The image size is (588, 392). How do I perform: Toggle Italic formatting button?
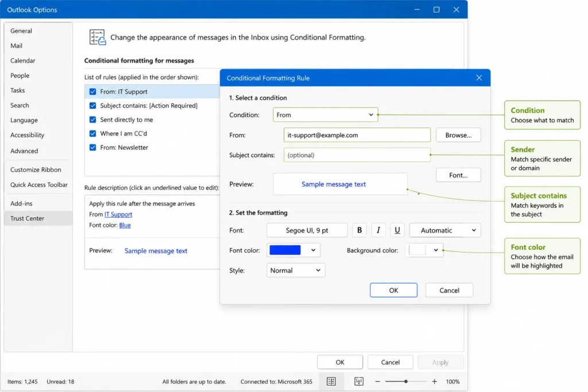click(x=378, y=230)
